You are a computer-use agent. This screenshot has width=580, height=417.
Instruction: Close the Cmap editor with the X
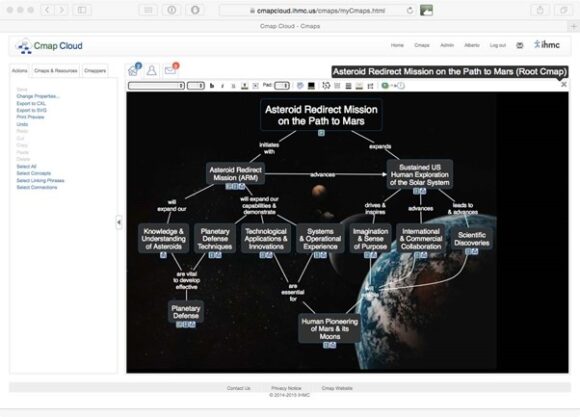coord(564,84)
